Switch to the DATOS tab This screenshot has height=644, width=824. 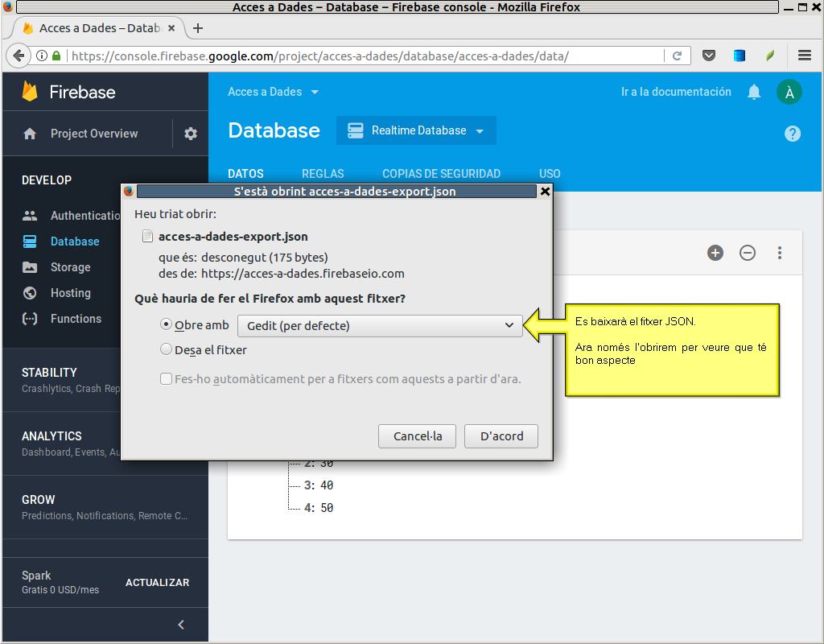[x=245, y=174]
